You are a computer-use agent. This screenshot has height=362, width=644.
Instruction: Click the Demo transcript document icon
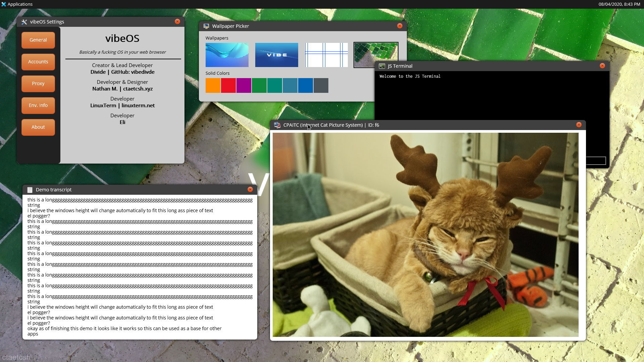30,190
